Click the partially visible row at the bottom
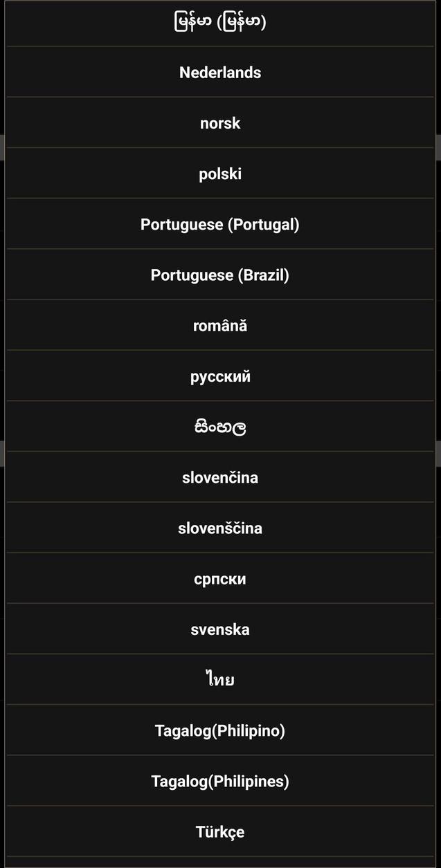 click(x=220, y=862)
